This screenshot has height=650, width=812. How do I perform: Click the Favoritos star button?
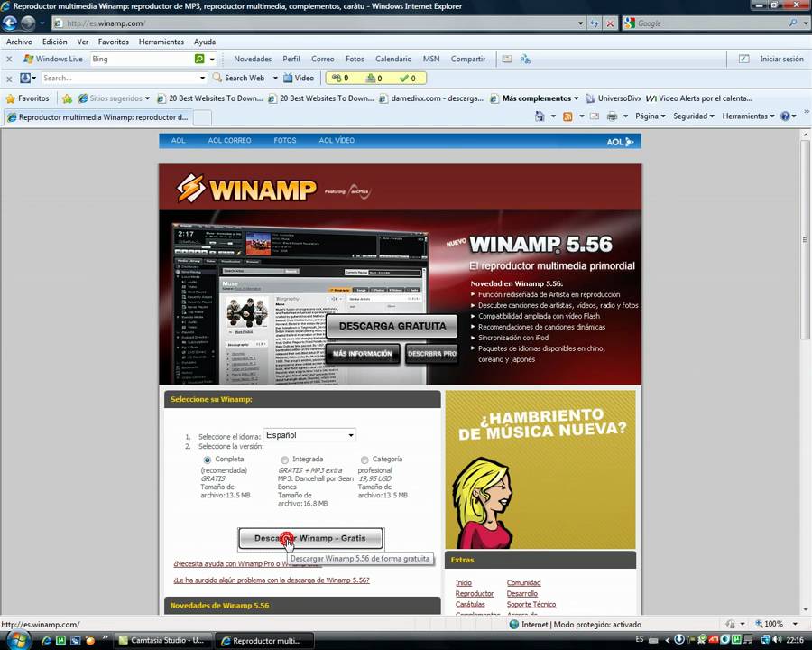coord(27,98)
